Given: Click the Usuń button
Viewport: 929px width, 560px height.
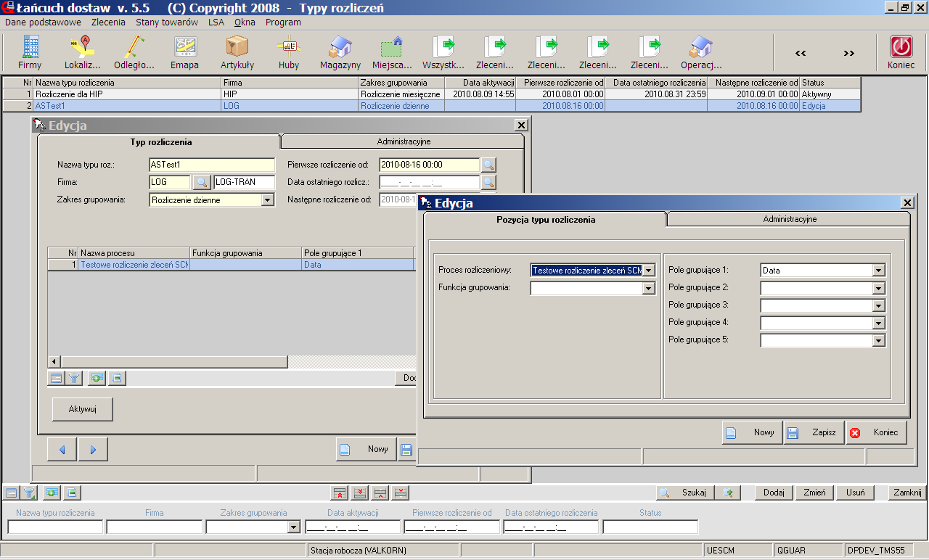Looking at the screenshot, I should coord(855,493).
